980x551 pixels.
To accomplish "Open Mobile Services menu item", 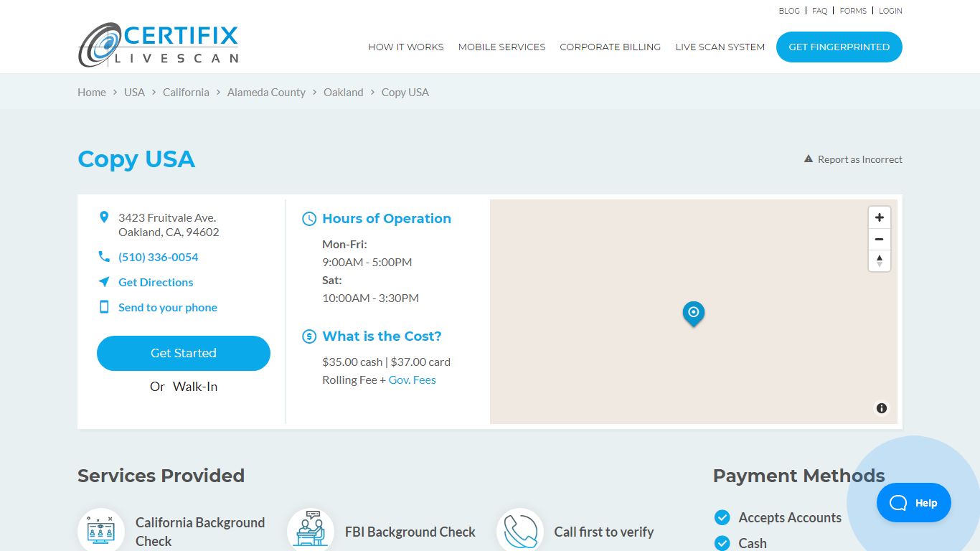I will [501, 47].
